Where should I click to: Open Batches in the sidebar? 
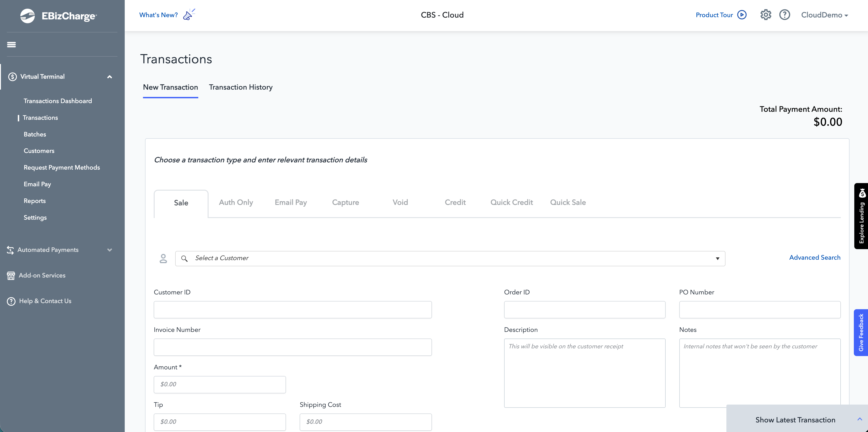coord(35,134)
